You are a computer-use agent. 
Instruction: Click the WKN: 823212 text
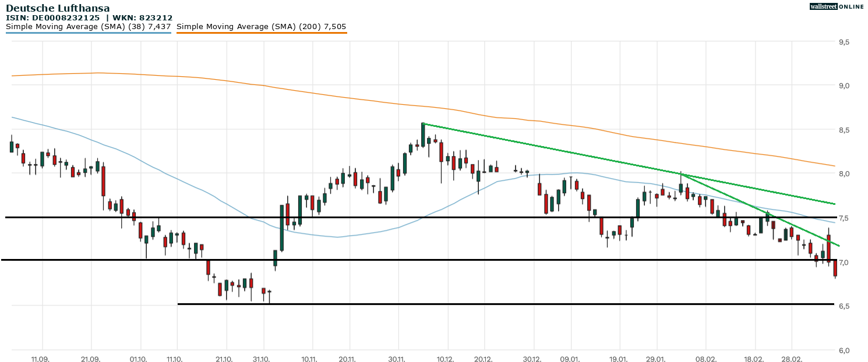(x=142, y=18)
